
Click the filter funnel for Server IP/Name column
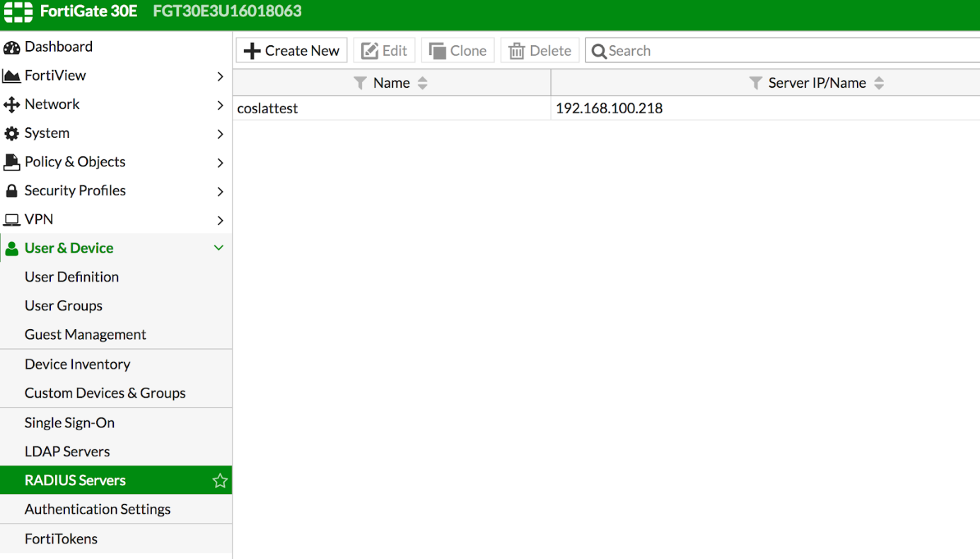755,83
